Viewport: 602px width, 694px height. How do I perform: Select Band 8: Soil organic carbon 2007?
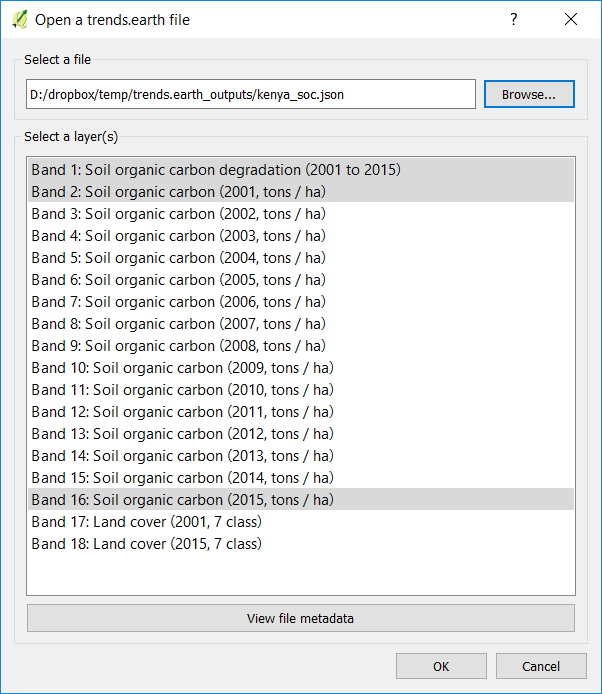(x=301, y=324)
